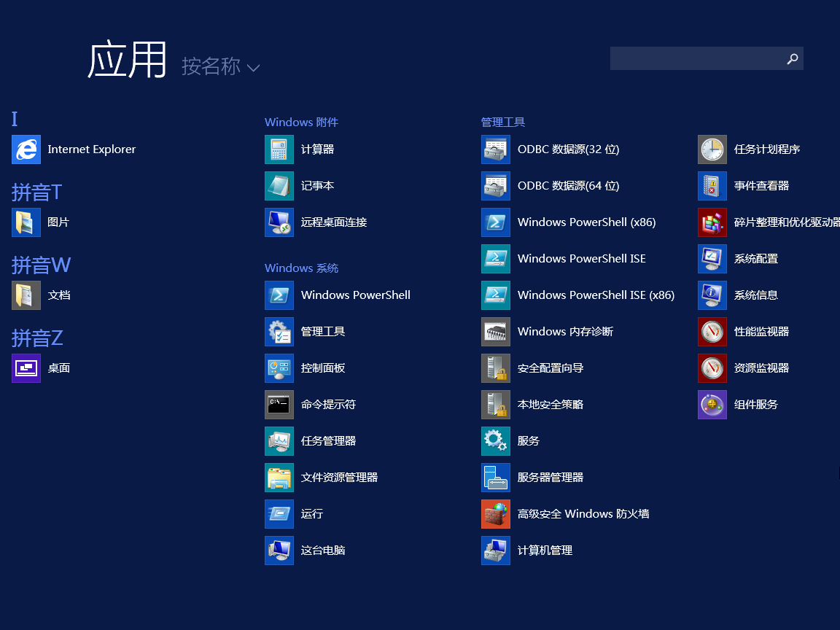
Task: Launch Windows PowerShell (x86) icon
Action: [496, 222]
